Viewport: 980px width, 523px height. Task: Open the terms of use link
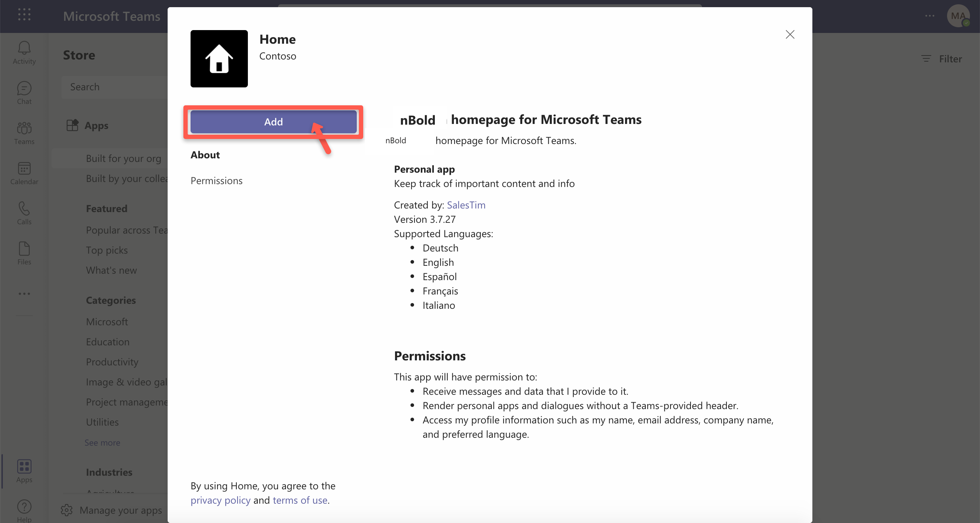(x=300, y=500)
